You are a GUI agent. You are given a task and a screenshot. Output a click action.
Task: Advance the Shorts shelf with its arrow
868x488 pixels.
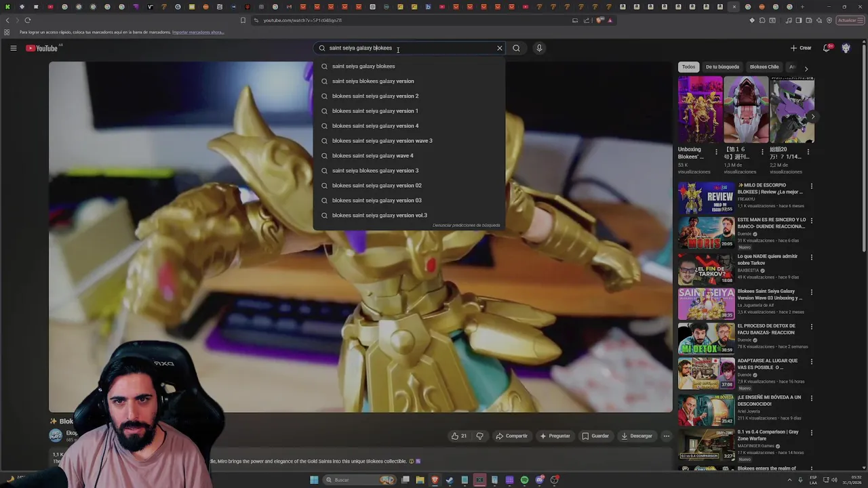click(812, 117)
